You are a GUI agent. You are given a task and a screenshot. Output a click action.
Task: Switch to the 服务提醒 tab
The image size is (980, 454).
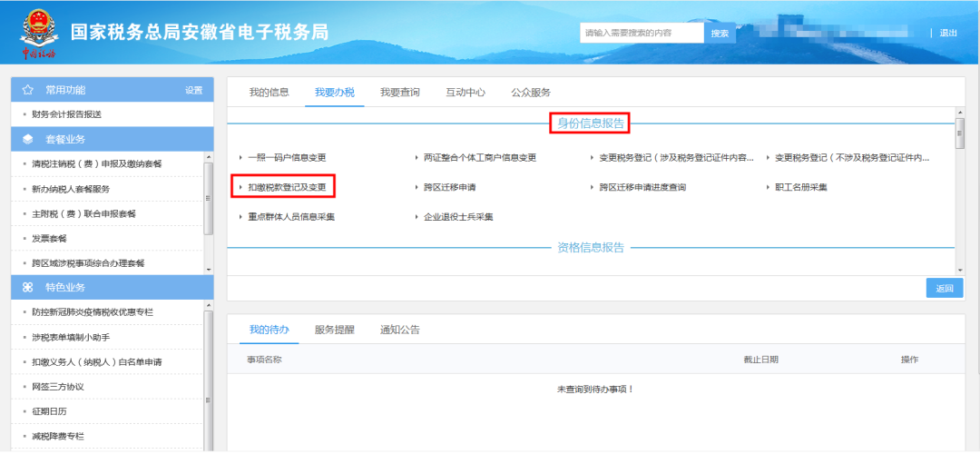334,330
